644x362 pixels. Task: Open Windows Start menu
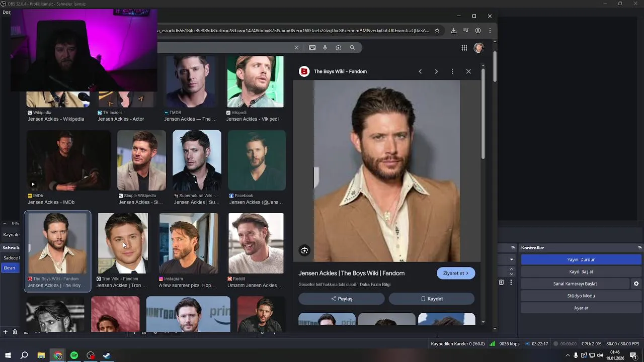click(8, 355)
